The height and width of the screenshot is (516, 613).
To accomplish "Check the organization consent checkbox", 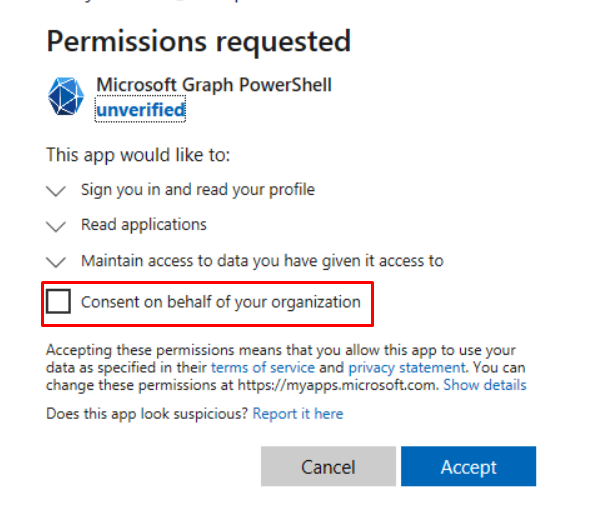I will pyautogui.click(x=59, y=301).
